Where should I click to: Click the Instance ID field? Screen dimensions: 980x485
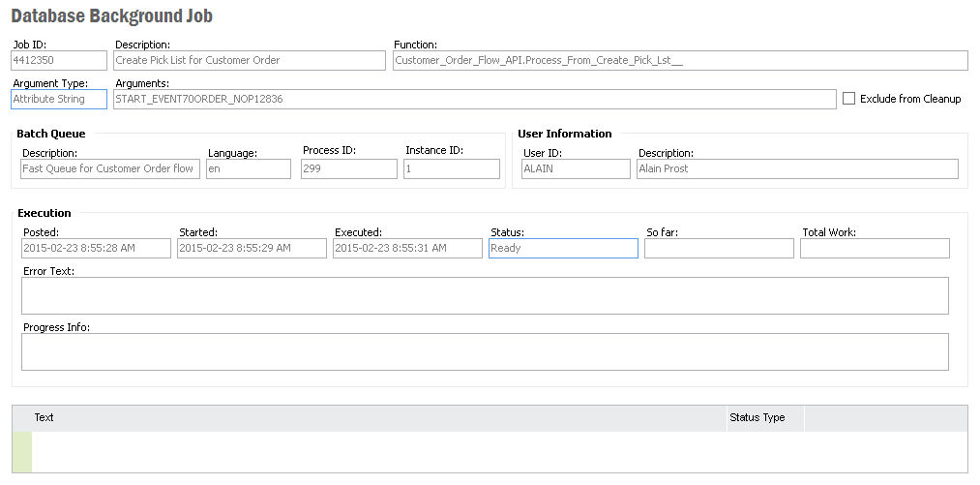pos(452,169)
